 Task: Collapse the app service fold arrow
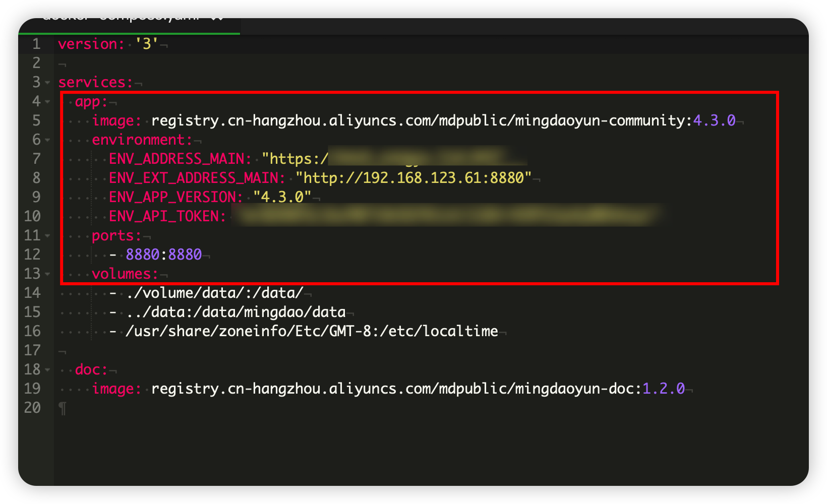click(x=47, y=102)
